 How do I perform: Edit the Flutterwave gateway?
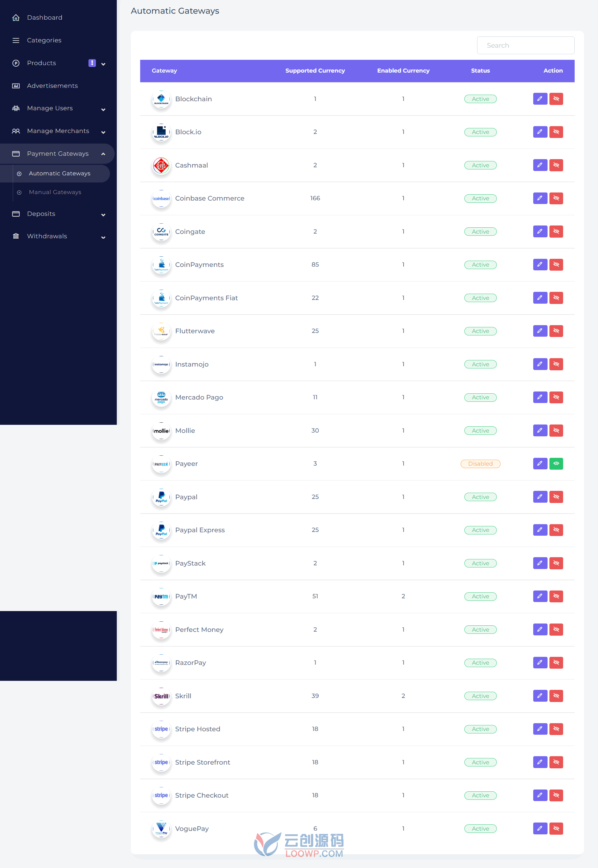point(540,331)
